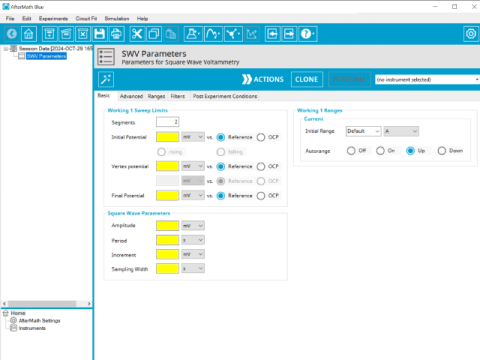Click the SWV Parameters list header icon

[106, 57]
